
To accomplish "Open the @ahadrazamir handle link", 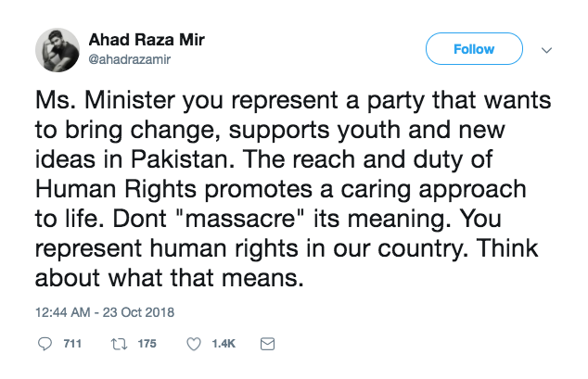I will (x=127, y=58).
